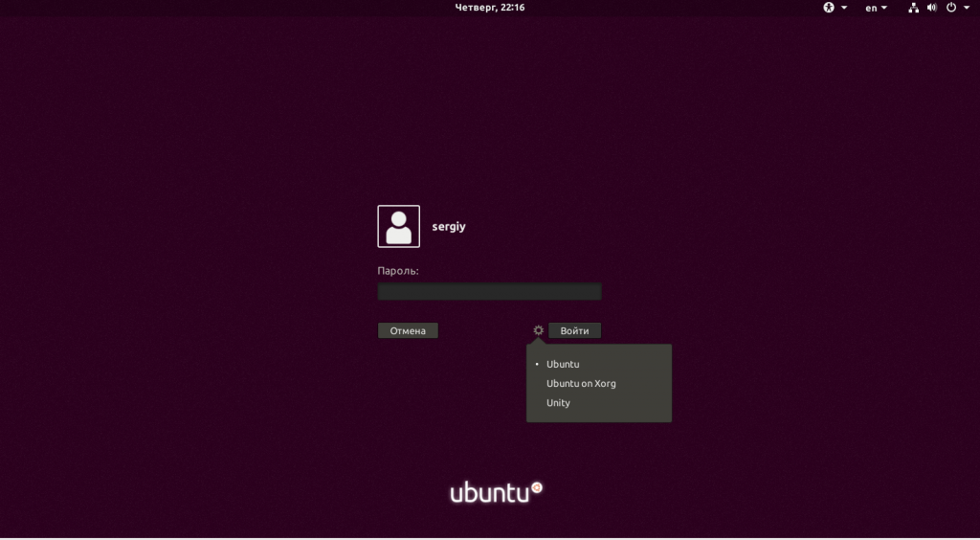This screenshot has width=980, height=540.
Task: Expand the system menu arrow beside power
Action: click(x=966, y=8)
